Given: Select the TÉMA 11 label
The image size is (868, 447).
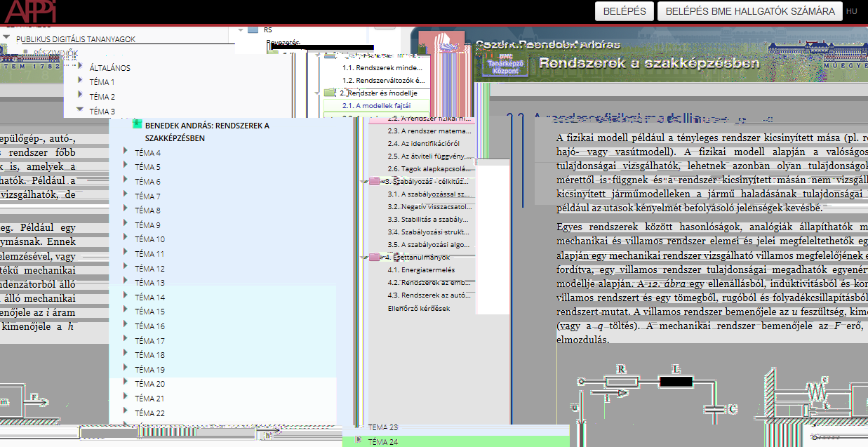Looking at the screenshot, I should tap(149, 254).
